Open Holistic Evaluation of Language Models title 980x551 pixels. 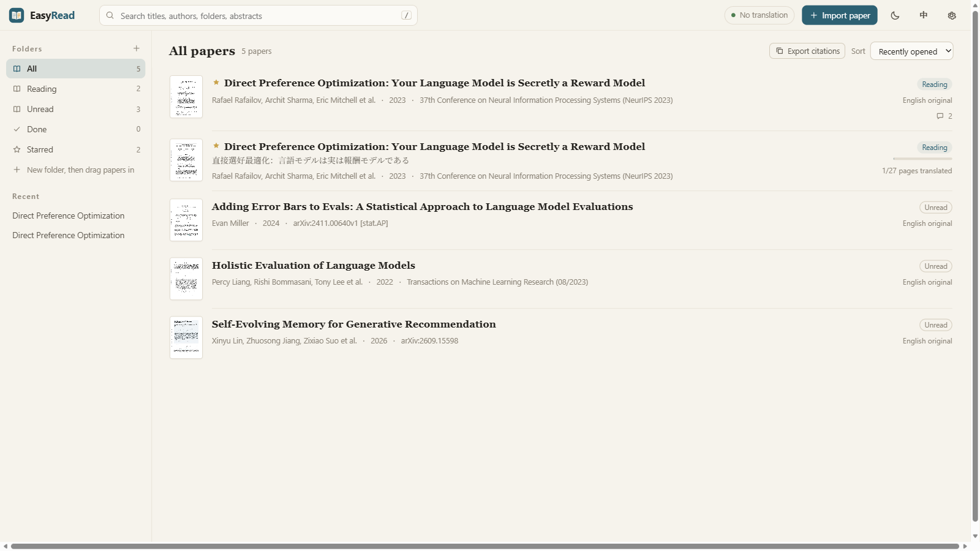point(314,266)
